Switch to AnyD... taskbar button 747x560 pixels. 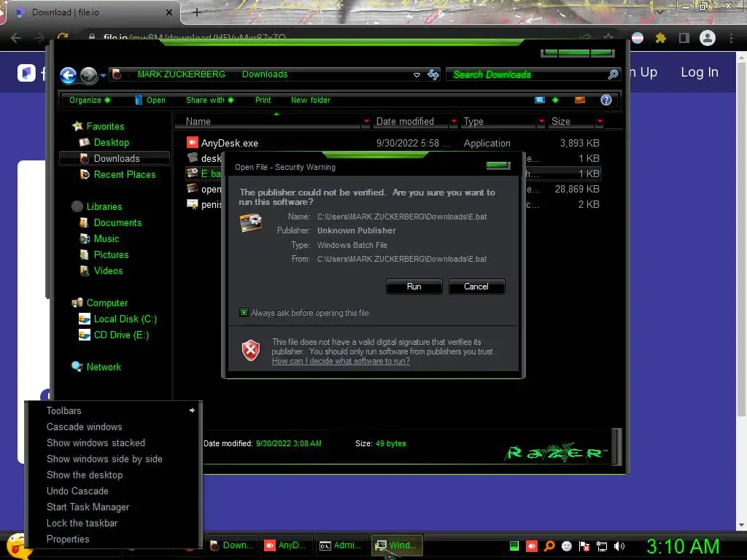coord(286,545)
